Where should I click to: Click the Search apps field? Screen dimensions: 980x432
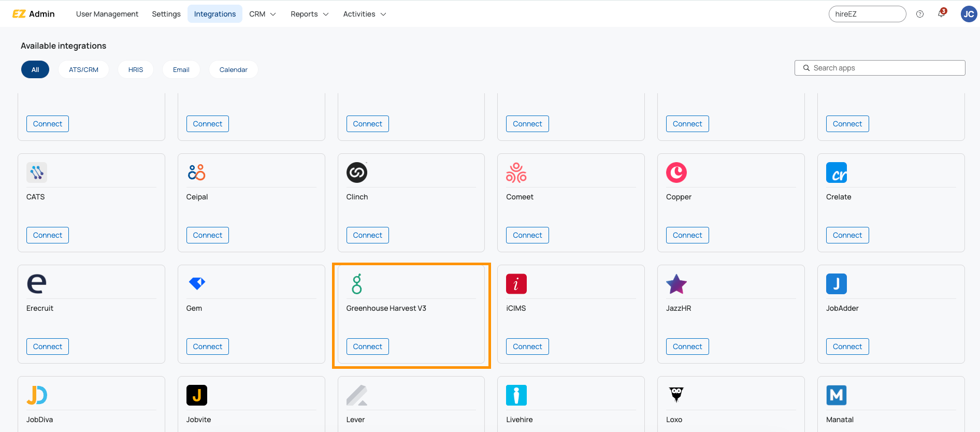point(880,68)
